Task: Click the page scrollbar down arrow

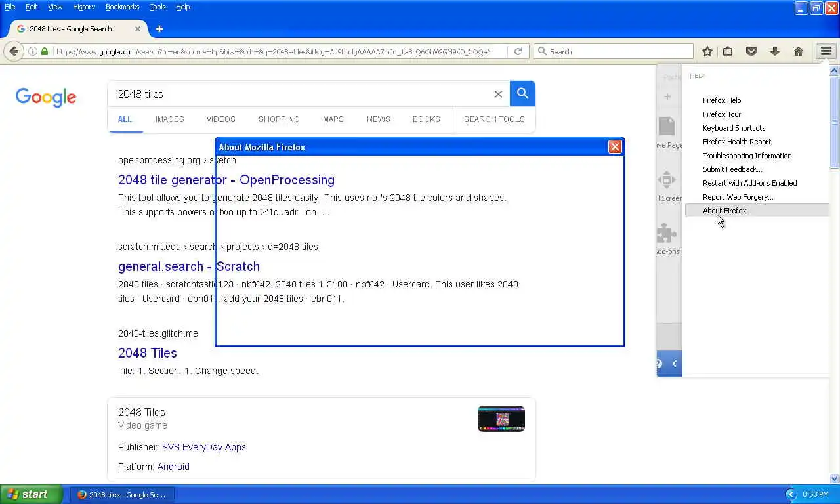Action: tap(835, 479)
